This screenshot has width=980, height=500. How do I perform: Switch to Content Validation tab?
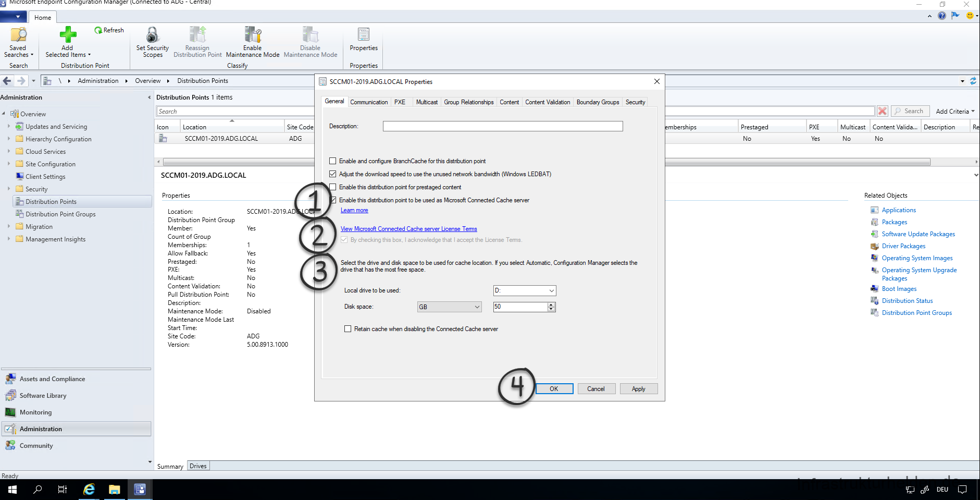(x=548, y=102)
